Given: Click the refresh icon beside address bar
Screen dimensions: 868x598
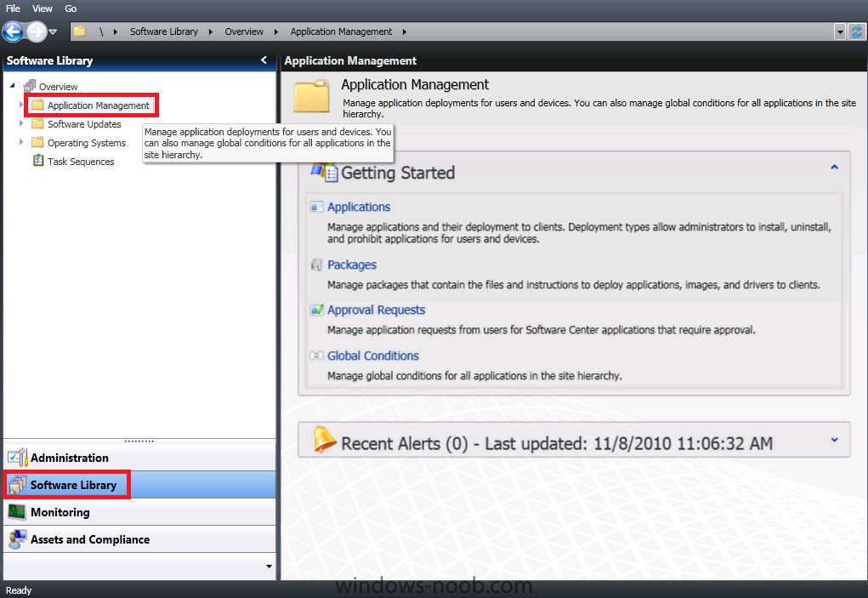Looking at the screenshot, I should [x=857, y=31].
